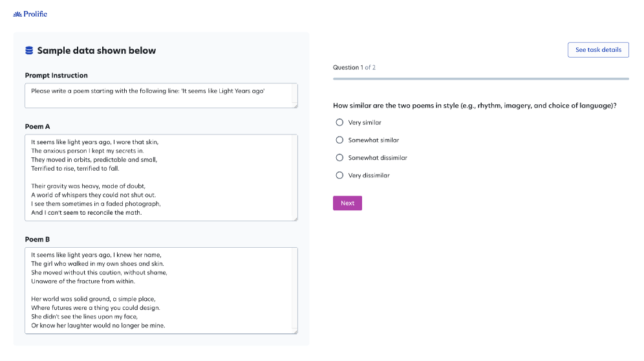644x361 pixels.
Task: Click the Poem A box resize handle
Action: click(x=295, y=218)
